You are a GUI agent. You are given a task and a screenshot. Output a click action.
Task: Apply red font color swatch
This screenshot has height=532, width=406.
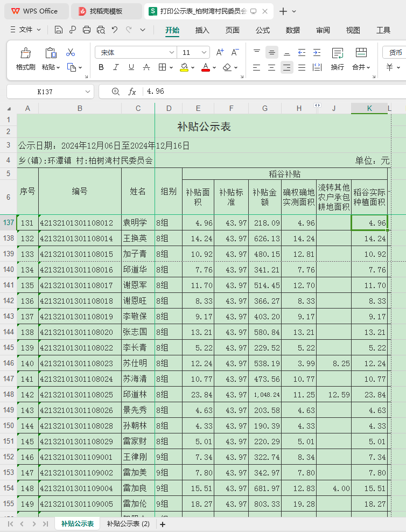tap(206, 67)
